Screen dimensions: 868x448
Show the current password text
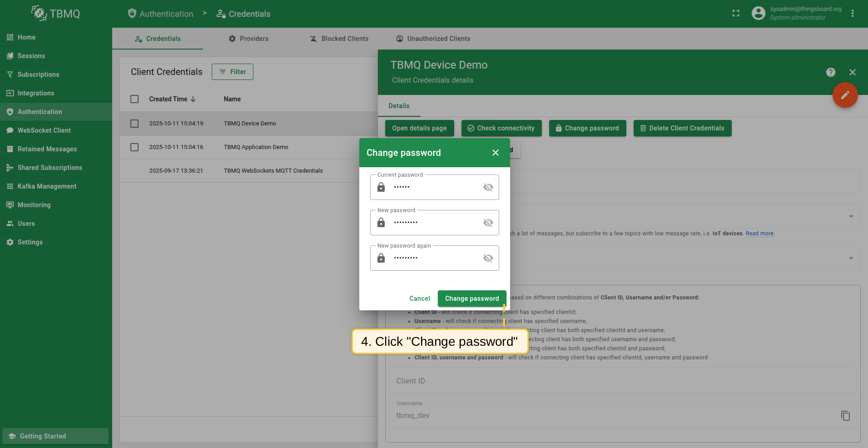pos(488,187)
